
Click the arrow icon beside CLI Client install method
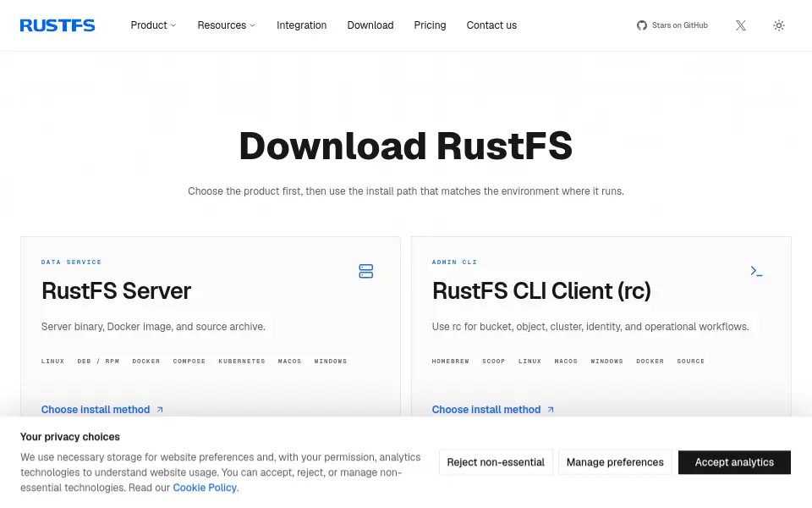click(x=551, y=410)
